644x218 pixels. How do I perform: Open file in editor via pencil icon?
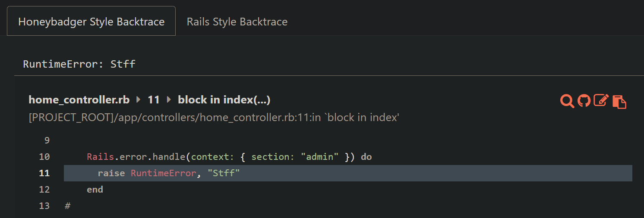[601, 100]
